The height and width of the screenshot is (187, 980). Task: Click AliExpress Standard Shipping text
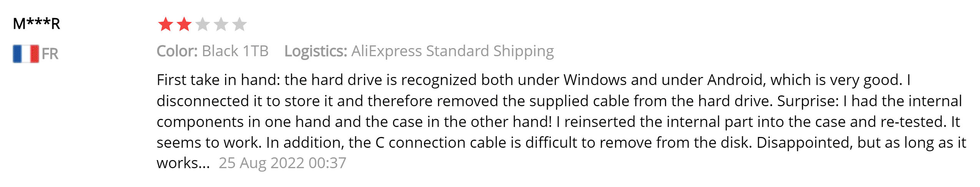[453, 51]
